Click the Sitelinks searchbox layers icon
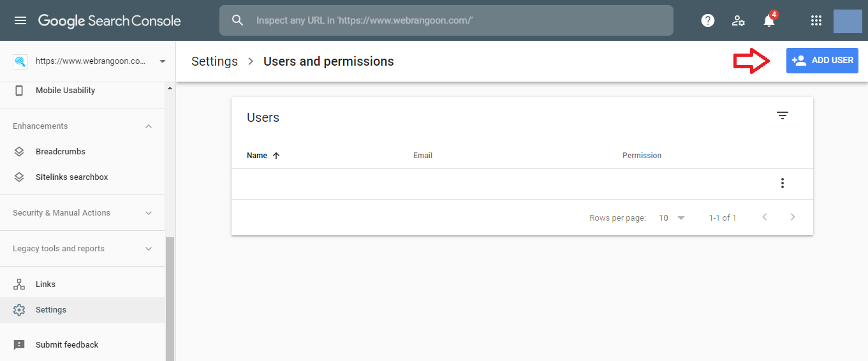 19,177
